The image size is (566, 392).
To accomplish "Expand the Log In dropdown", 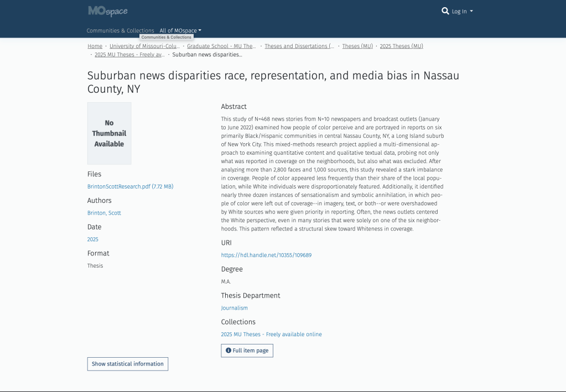I will pos(462,12).
